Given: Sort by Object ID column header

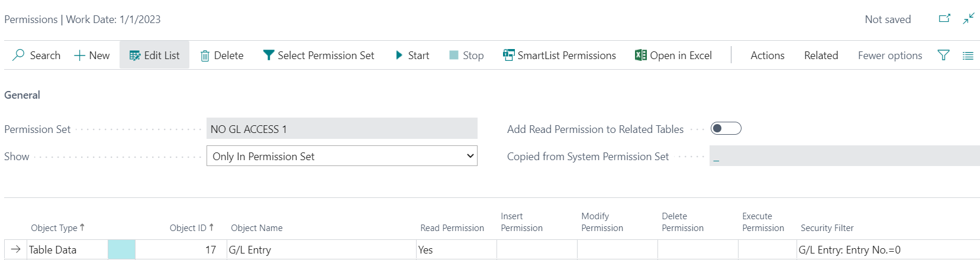Looking at the screenshot, I should click(x=188, y=227).
